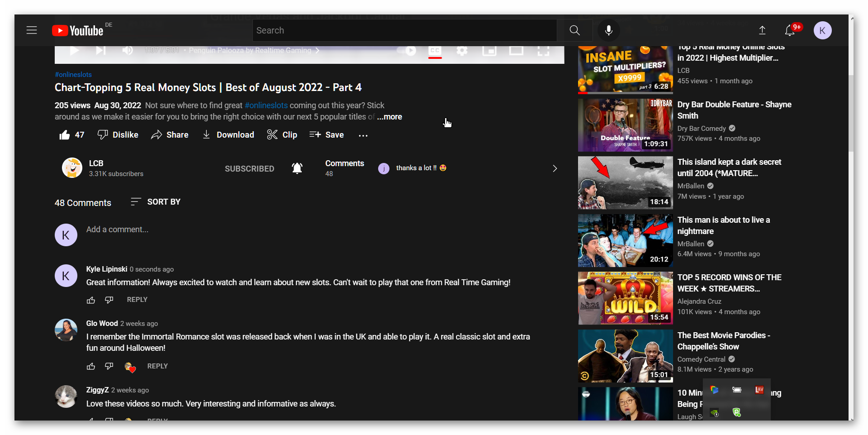Image resolution: width=868 pixels, height=435 pixels.
Task: Open 'This man is about to live a nightmare'
Action: point(723,225)
